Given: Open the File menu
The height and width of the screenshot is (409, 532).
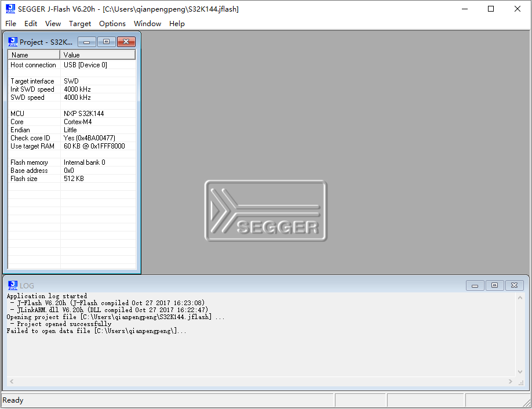Looking at the screenshot, I should (x=10, y=24).
